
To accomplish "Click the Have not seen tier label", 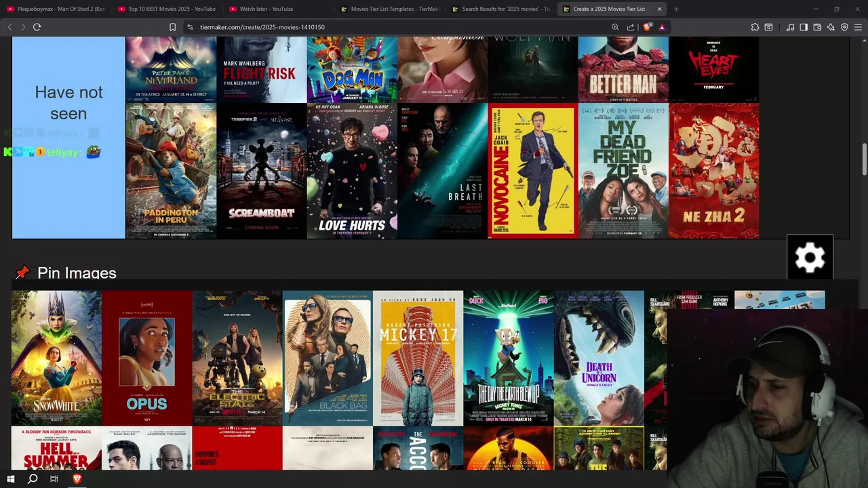I will pyautogui.click(x=68, y=103).
